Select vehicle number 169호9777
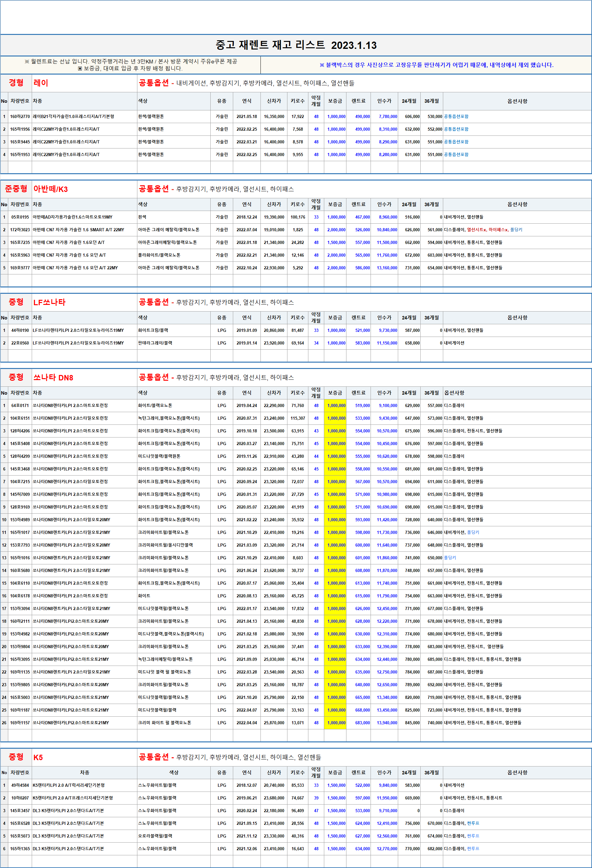Image resolution: width=592 pixels, height=868 pixels. tap(20, 268)
